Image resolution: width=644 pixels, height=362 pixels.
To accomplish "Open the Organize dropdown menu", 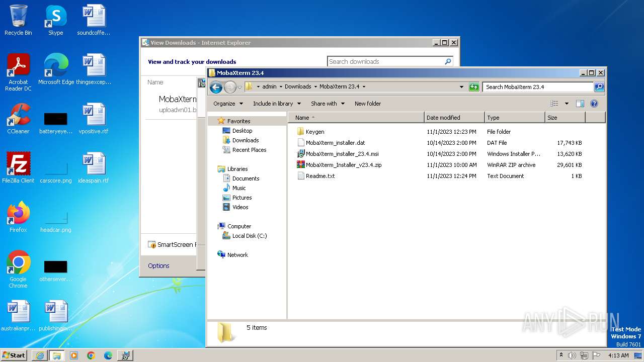I will [228, 104].
